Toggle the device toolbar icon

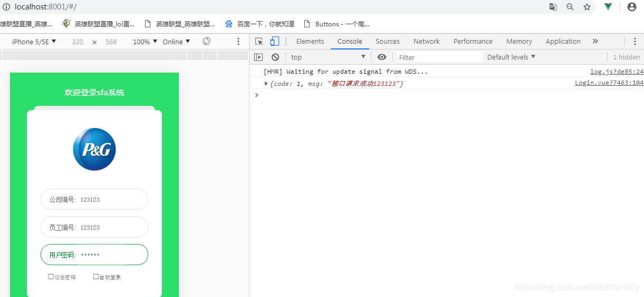tap(274, 41)
